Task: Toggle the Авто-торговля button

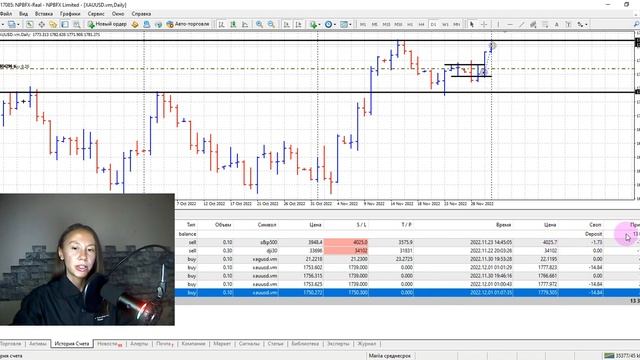Action: tap(188, 24)
